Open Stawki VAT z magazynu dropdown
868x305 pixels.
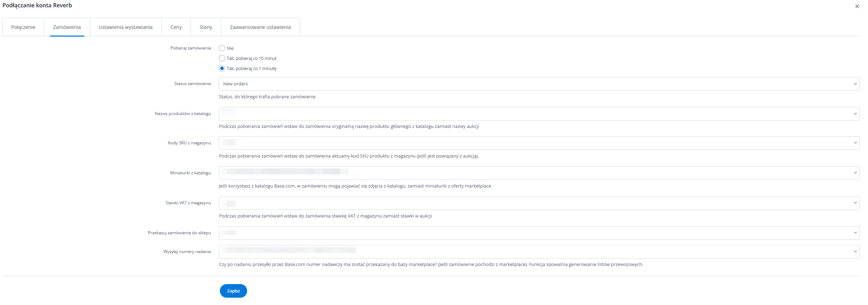pos(539,203)
